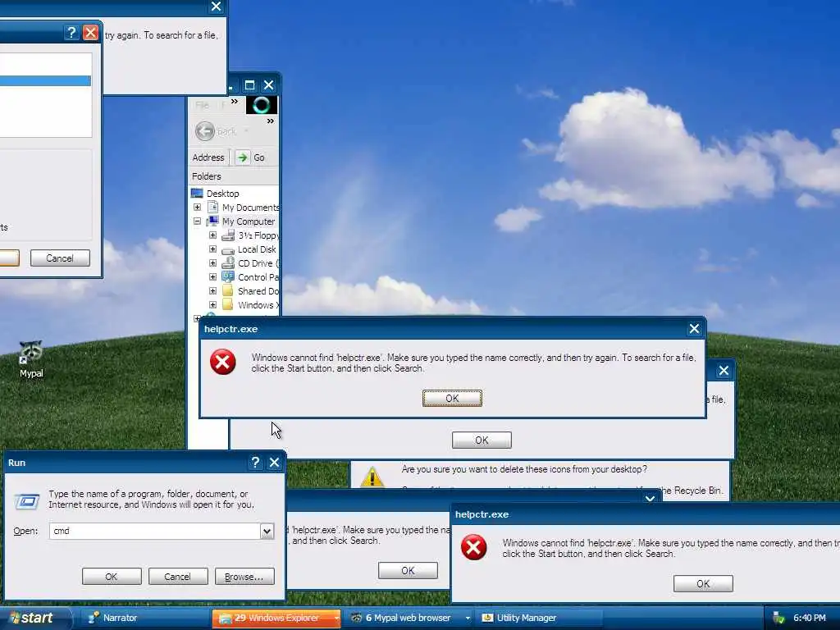The width and height of the screenshot is (840, 630).
Task: Expand the 3½ Floppy tree node
Action: click(212, 235)
